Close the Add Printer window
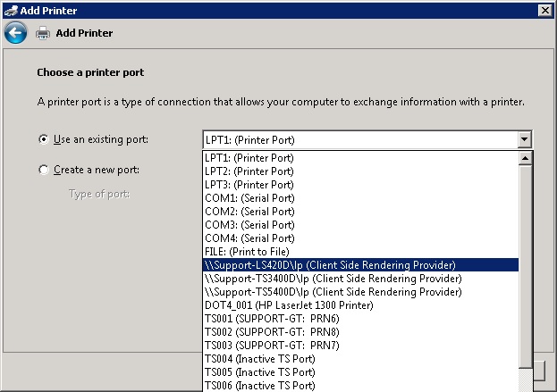 [544, 10]
